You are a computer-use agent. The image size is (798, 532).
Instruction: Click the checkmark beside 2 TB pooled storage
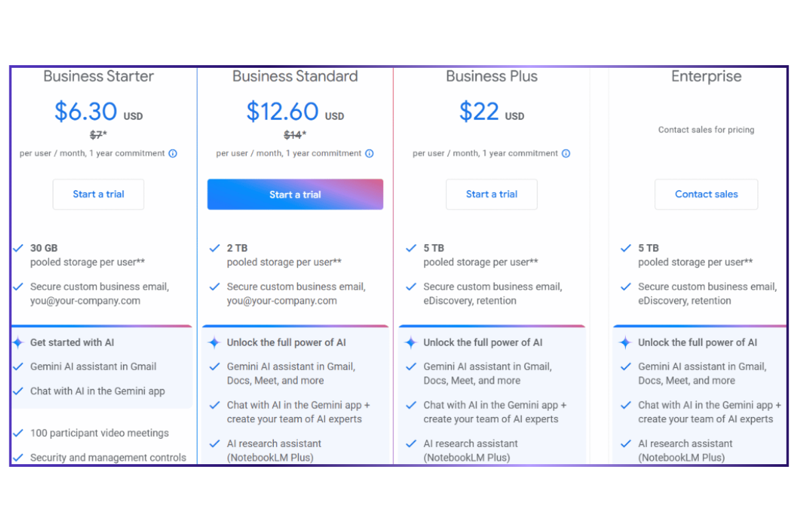pos(215,248)
